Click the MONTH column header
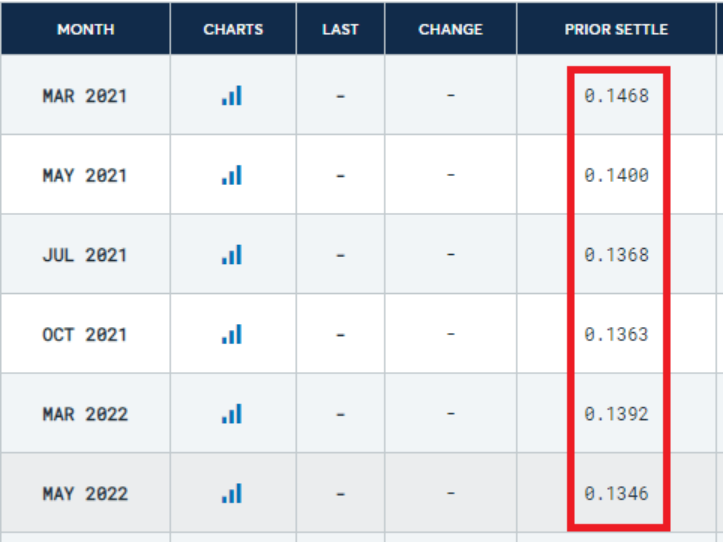Screen dimensions: 723x542 (85, 29)
